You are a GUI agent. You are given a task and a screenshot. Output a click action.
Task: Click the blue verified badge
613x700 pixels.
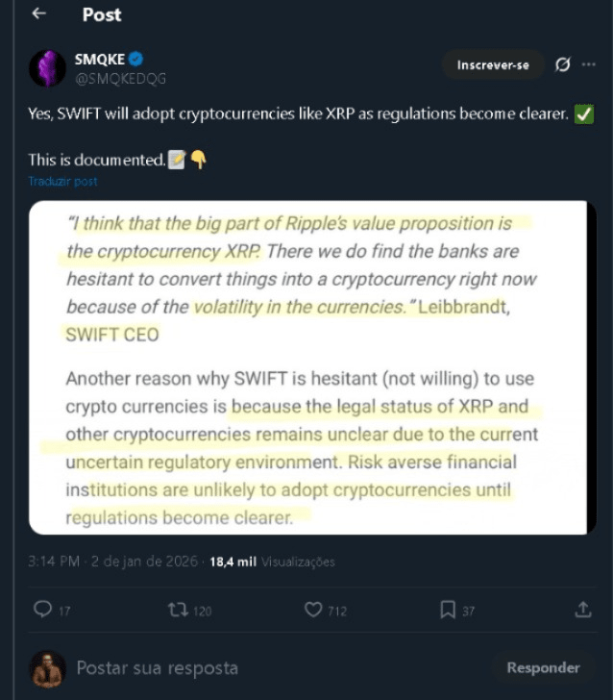click(x=136, y=60)
